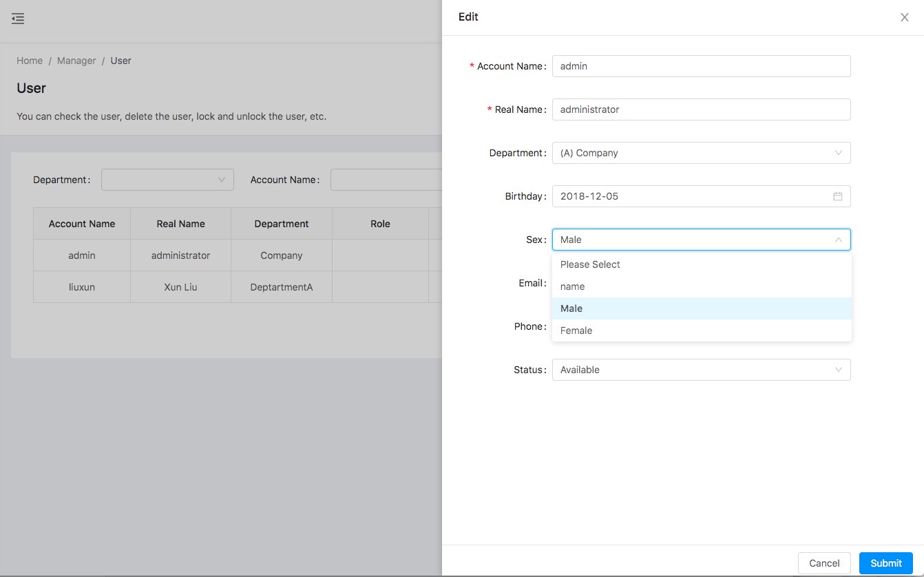Viewport: 924px width, 577px height.
Task: Select the 'Male' option in Sex list
Action: [x=702, y=308]
